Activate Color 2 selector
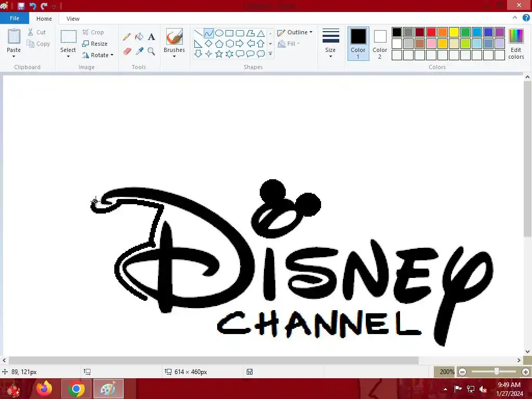Viewport: 532px width, 399px height. 380,44
